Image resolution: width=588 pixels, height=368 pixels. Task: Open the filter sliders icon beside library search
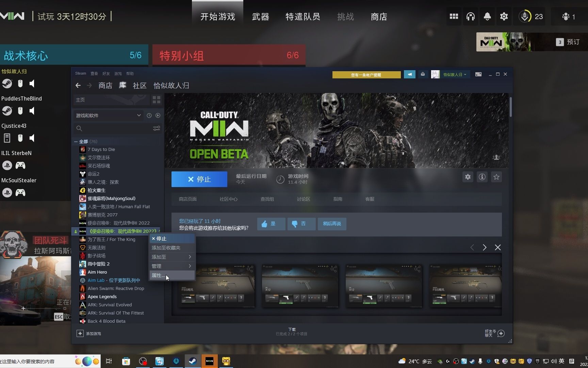point(156,128)
